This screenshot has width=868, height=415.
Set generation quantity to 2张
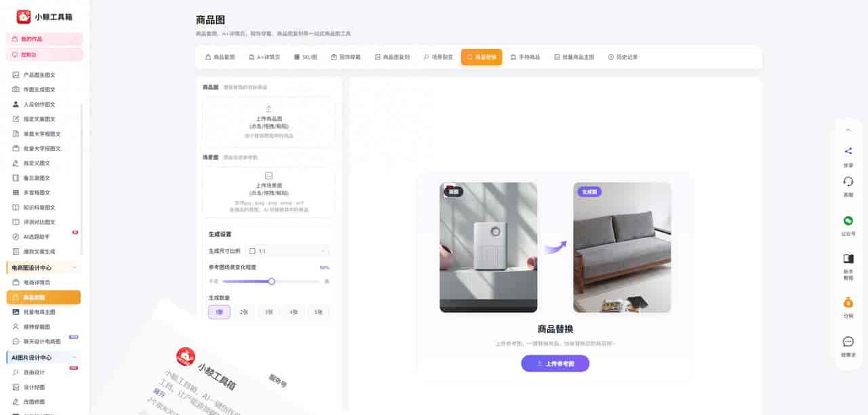click(244, 312)
